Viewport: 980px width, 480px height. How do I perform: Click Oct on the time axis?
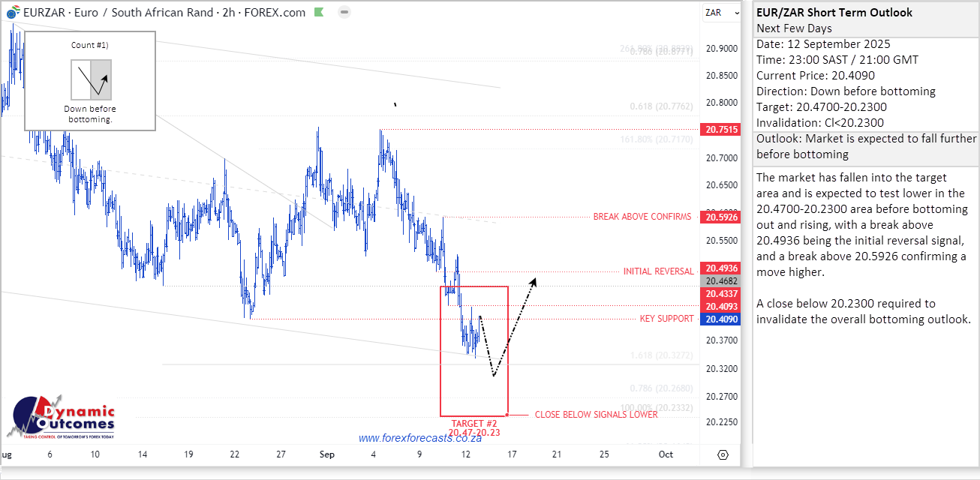pos(666,454)
